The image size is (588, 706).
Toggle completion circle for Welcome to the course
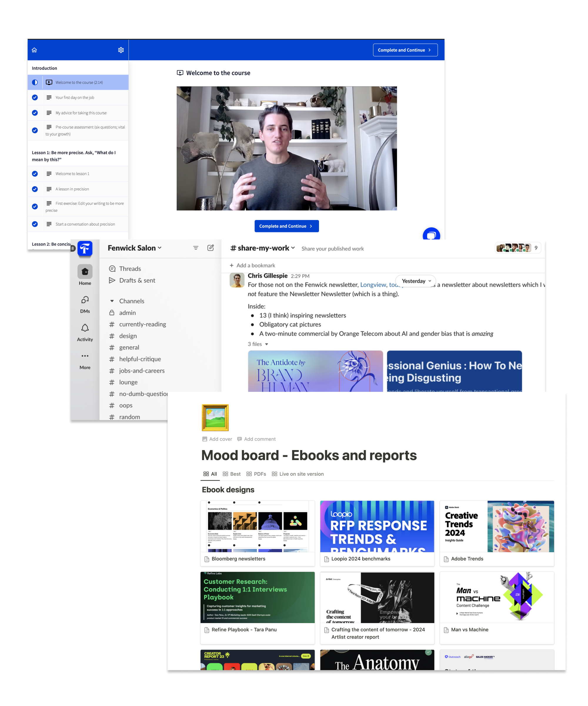coord(35,82)
